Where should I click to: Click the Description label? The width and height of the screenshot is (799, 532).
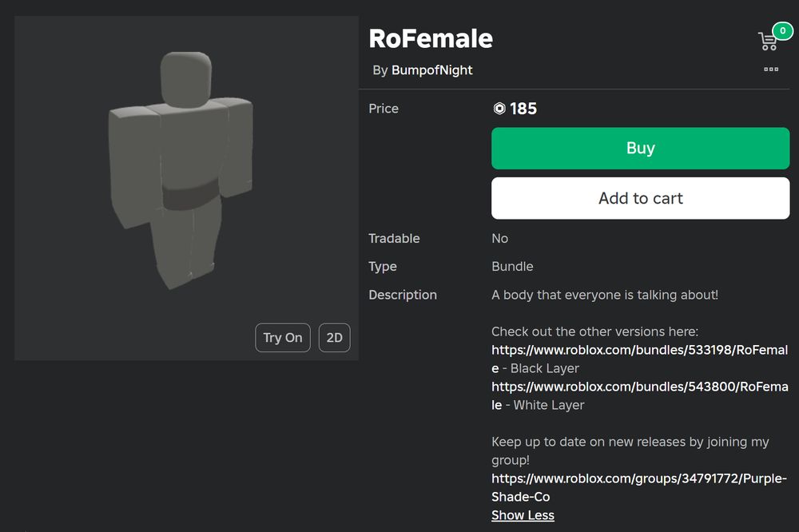click(403, 295)
